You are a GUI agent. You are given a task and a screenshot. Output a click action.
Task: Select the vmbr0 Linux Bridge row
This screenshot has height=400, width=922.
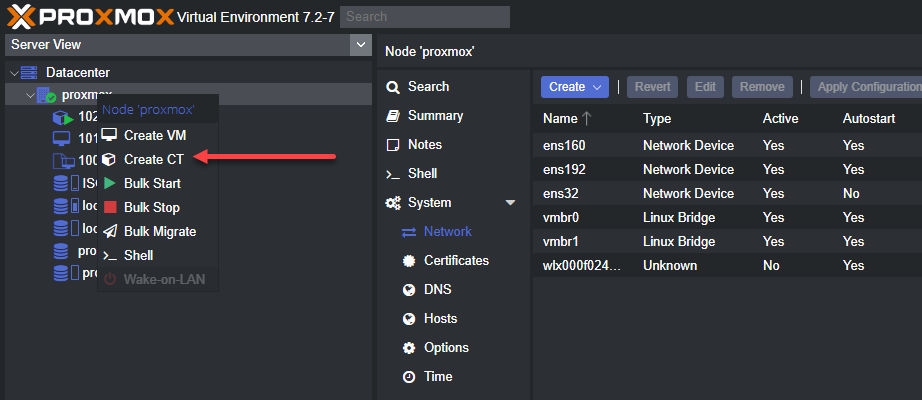pos(727,218)
